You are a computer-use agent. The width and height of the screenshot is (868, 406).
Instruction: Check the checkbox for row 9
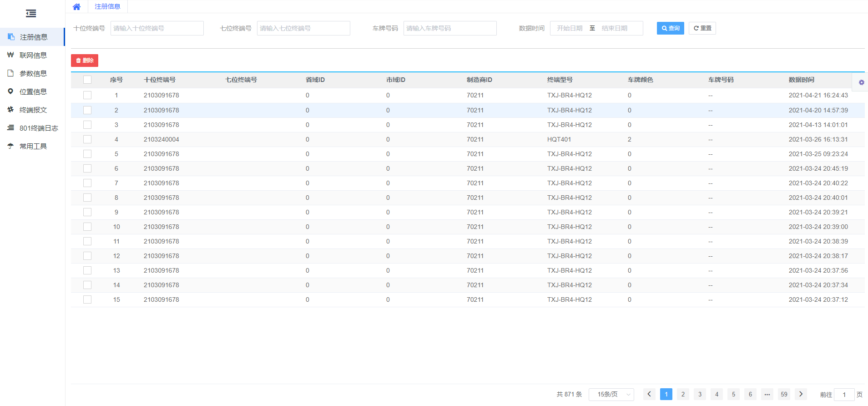click(87, 212)
